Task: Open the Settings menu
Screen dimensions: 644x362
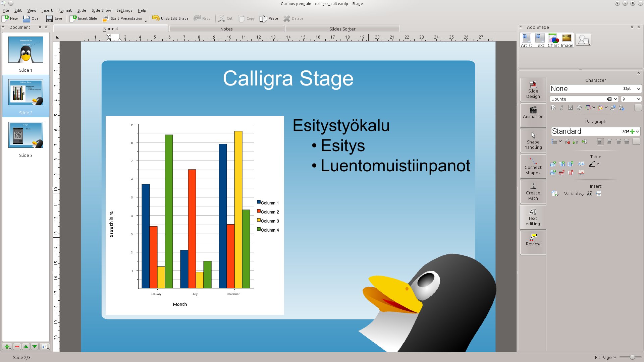Action: click(124, 10)
